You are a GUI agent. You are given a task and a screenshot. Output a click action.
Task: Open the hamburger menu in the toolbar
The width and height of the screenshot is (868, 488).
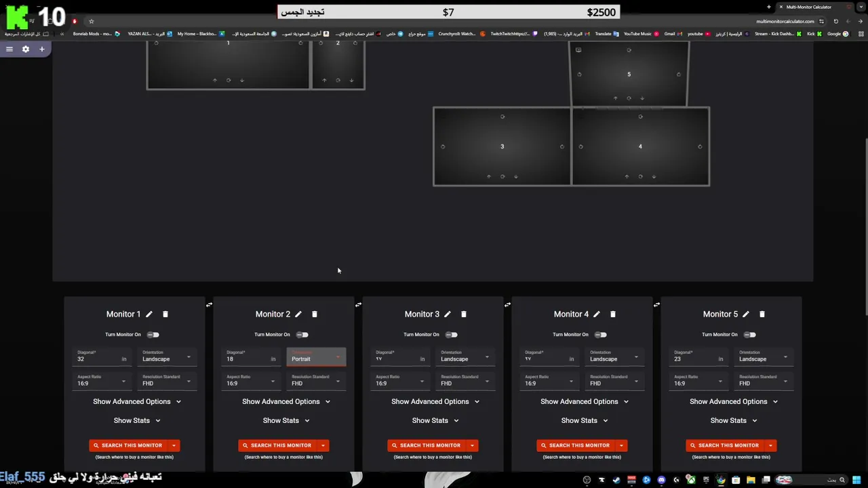pos(9,49)
